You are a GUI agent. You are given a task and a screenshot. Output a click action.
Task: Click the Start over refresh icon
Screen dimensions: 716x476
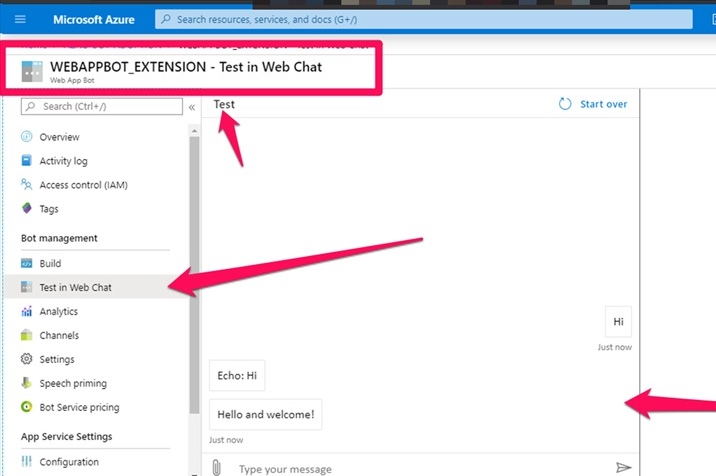coord(565,104)
